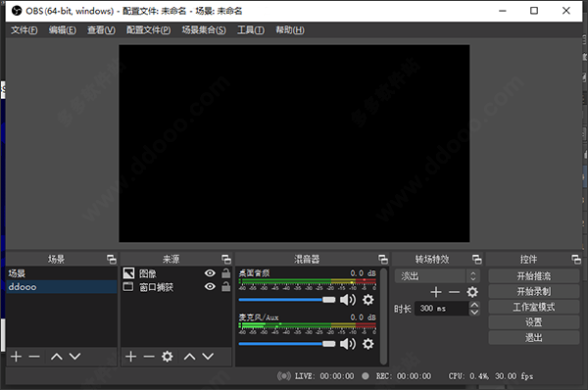
Task: Click the 开始录制 button
Action: coord(534,292)
